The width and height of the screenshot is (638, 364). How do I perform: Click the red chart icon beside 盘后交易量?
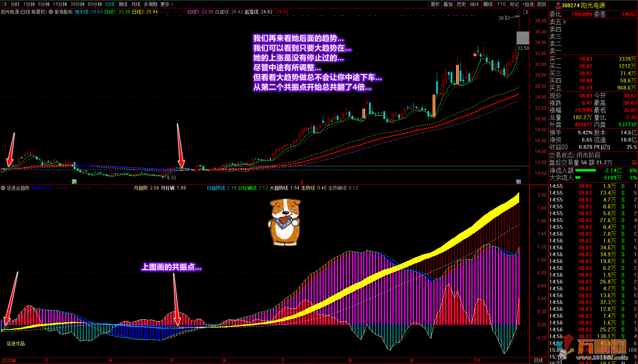pyautogui.click(x=634, y=162)
